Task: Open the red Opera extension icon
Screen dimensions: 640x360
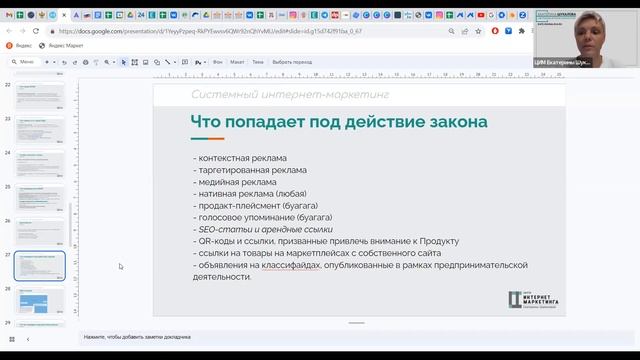Action: tap(495, 31)
